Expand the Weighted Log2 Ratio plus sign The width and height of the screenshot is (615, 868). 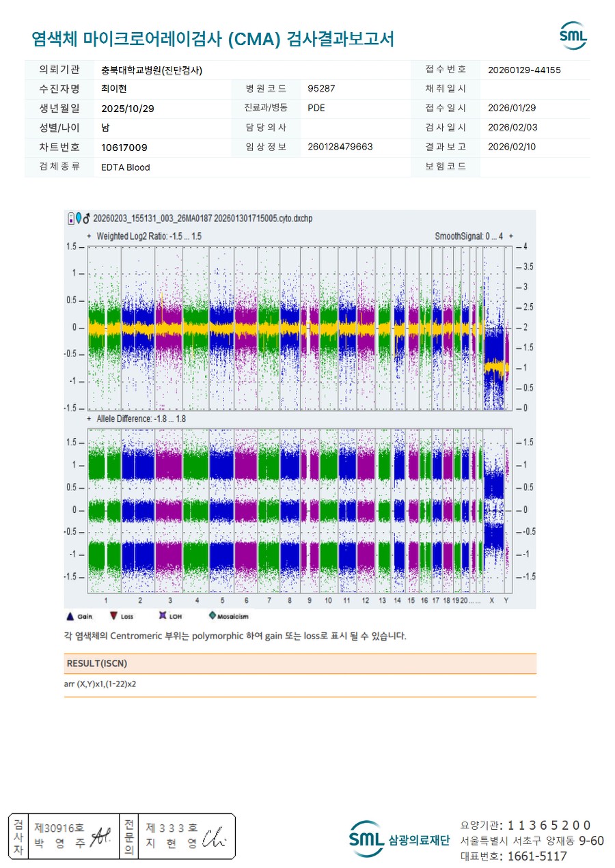[89, 236]
